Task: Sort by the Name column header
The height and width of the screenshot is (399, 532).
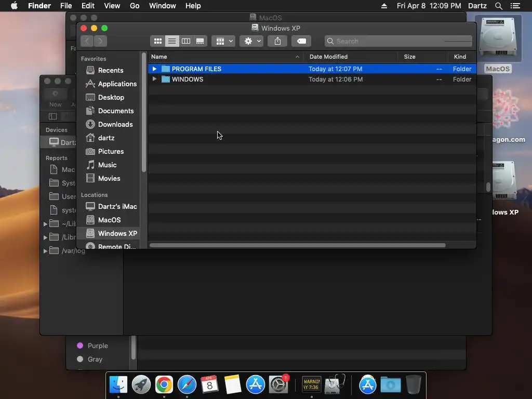Action: (x=225, y=57)
